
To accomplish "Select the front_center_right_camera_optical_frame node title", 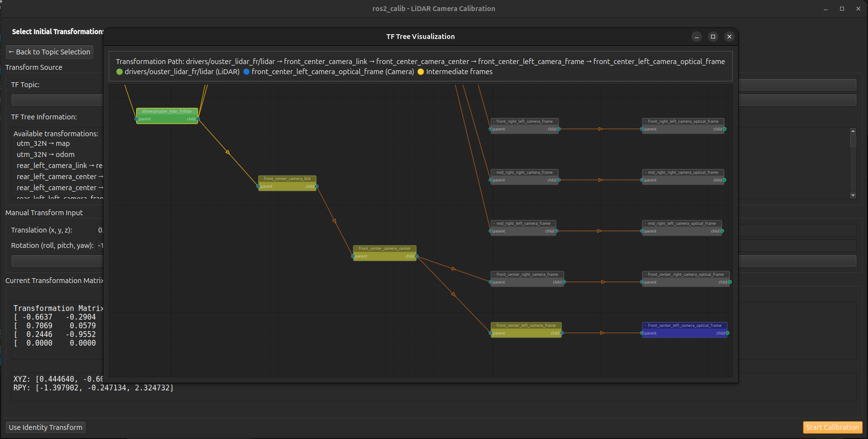I will pyautogui.click(x=686, y=274).
